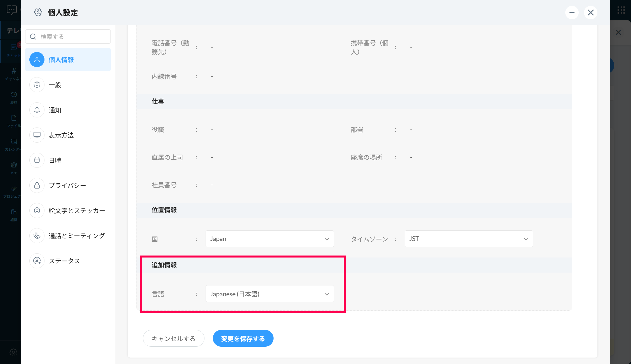Expand the 国 Japan country dropdown
631x364 pixels.
tap(269, 239)
